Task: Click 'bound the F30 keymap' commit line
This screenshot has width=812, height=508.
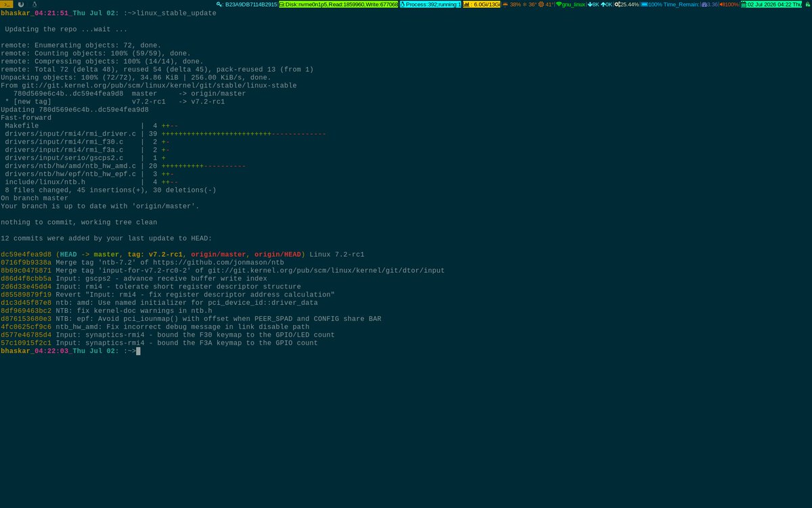Action: pyautogui.click(x=168, y=335)
